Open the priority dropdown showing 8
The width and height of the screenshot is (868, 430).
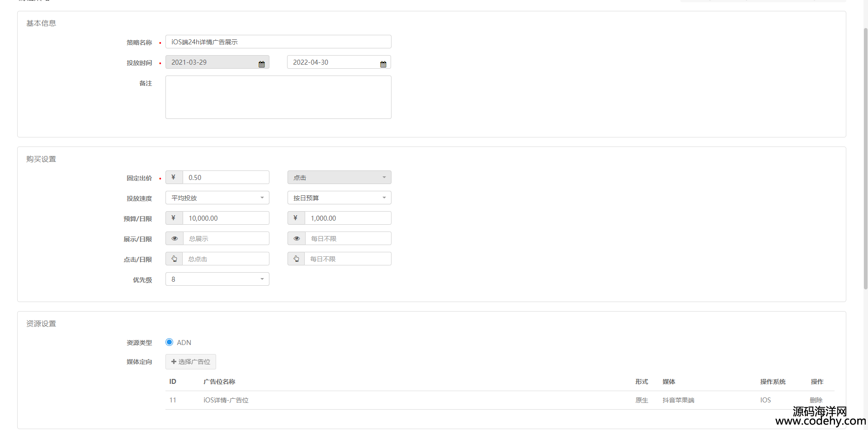point(217,279)
